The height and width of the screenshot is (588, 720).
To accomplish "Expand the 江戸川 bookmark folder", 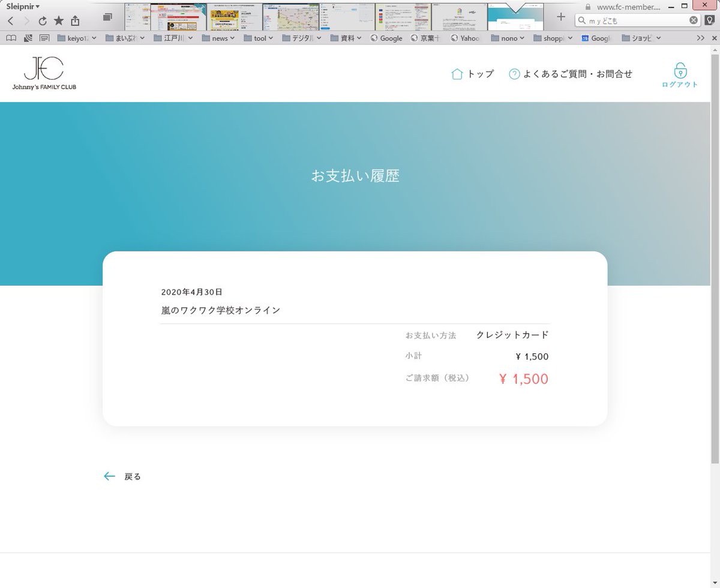I will 173,38.
